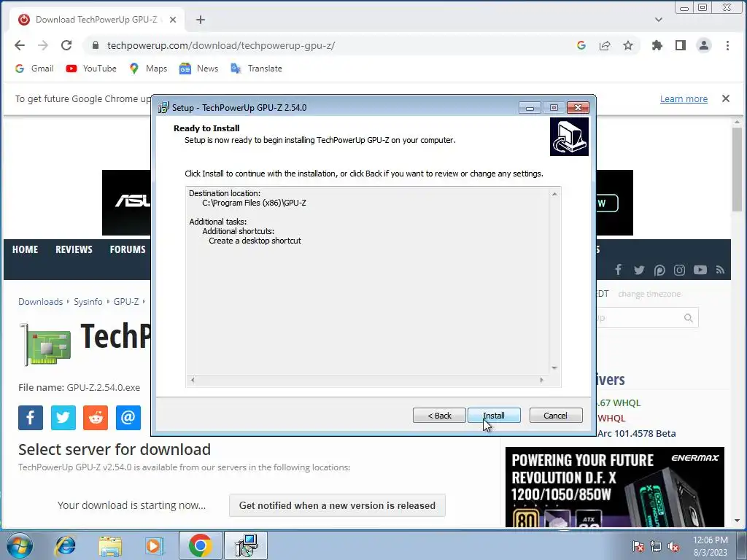Screen dimensions: 747x560
Task: Open the Gmail bookmark
Action: point(34,68)
